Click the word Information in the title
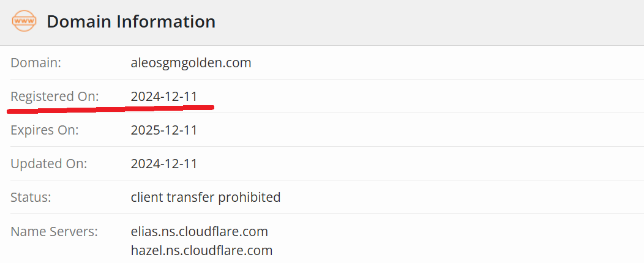This screenshot has height=263, width=644. (x=166, y=21)
